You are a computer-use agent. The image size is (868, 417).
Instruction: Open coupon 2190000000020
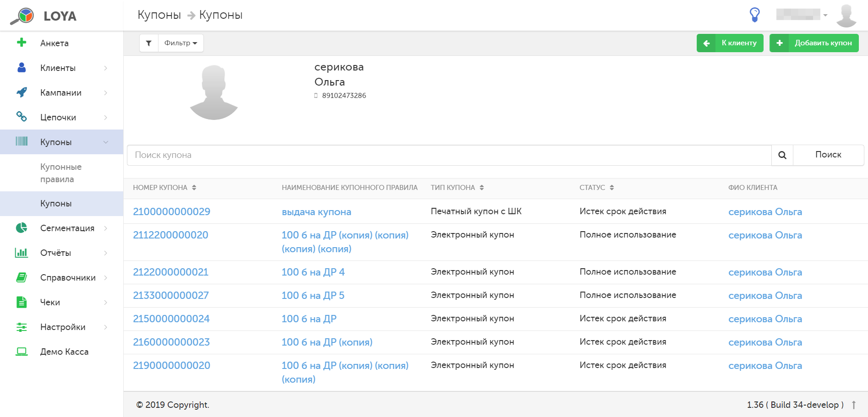point(172,365)
